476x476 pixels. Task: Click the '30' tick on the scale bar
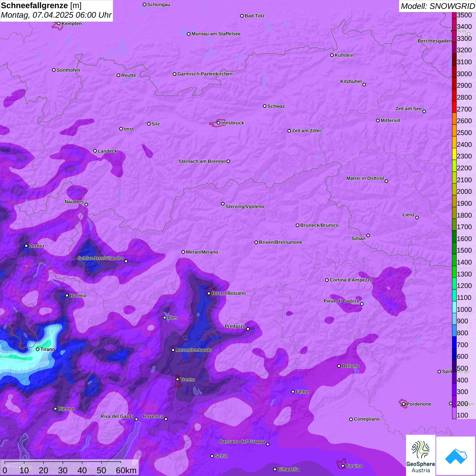pos(63,470)
